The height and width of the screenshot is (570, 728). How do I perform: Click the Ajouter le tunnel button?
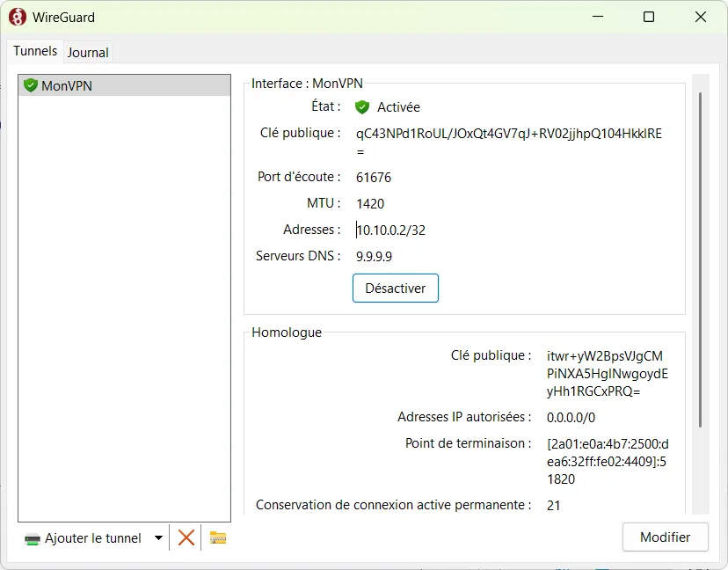click(x=84, y=538)
